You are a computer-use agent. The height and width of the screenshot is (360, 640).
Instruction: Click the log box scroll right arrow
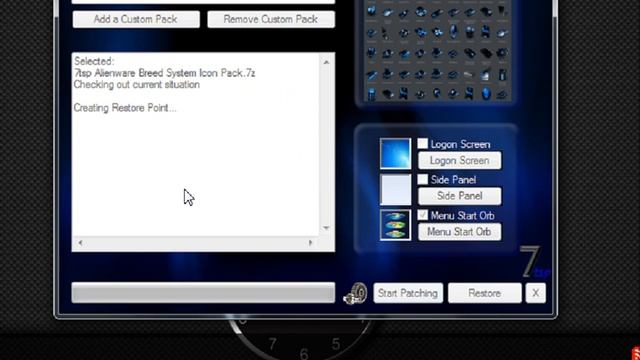(311, 243)
